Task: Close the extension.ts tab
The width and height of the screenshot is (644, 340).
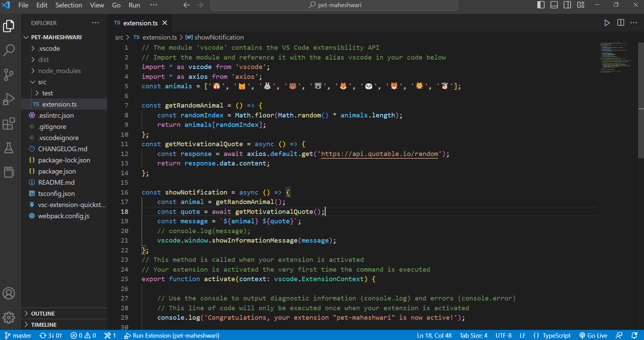Action: click(x=165, y=23)
